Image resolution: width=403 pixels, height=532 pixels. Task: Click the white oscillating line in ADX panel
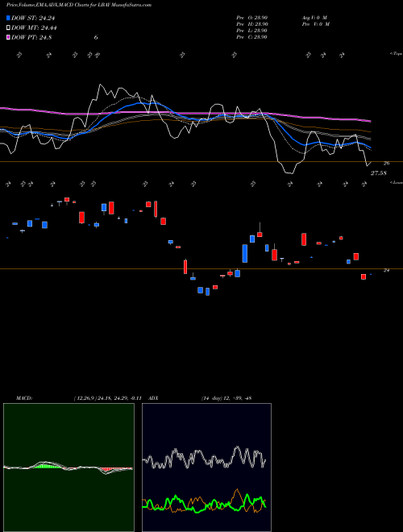coord(204,458)
